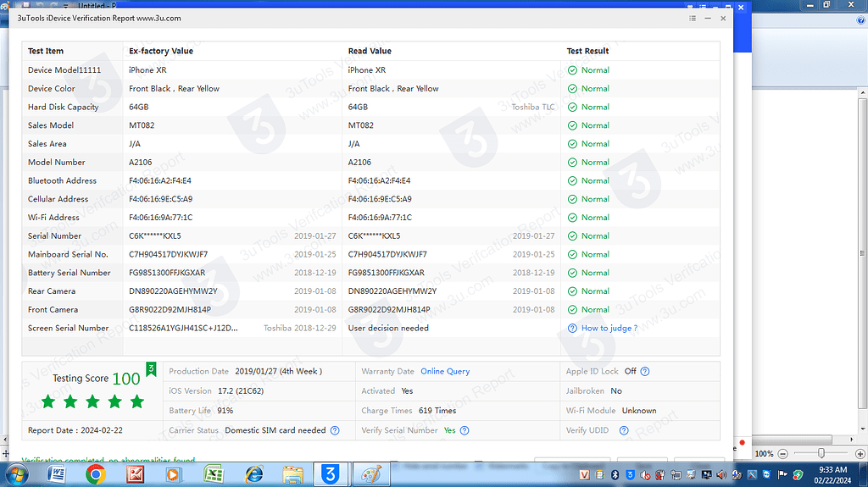Click the Bluetooth tray icon

coord(615,475)
